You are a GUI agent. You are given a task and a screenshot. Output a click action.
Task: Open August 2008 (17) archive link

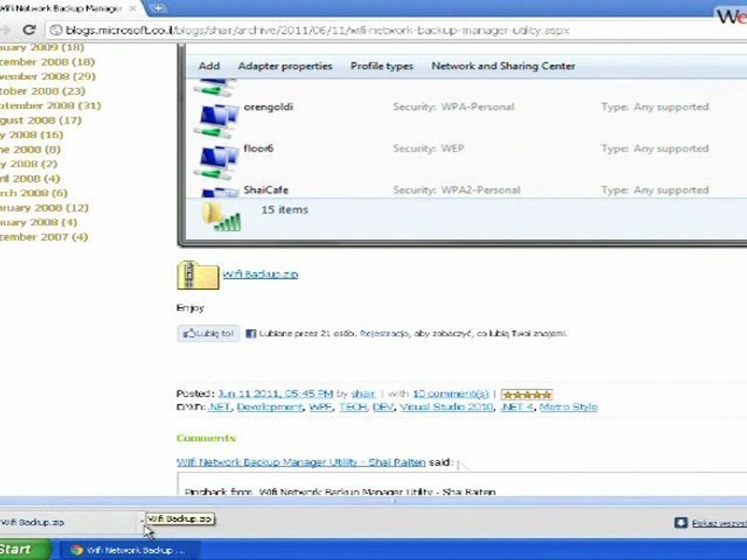click(41, 121)
